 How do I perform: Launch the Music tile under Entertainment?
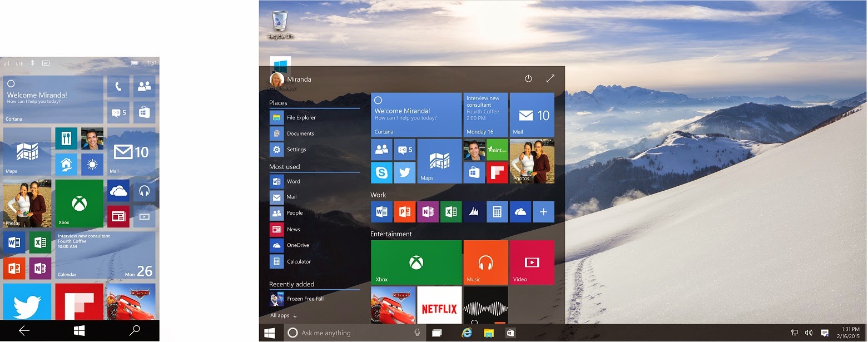pyautogui.click(x=485, y=262)
